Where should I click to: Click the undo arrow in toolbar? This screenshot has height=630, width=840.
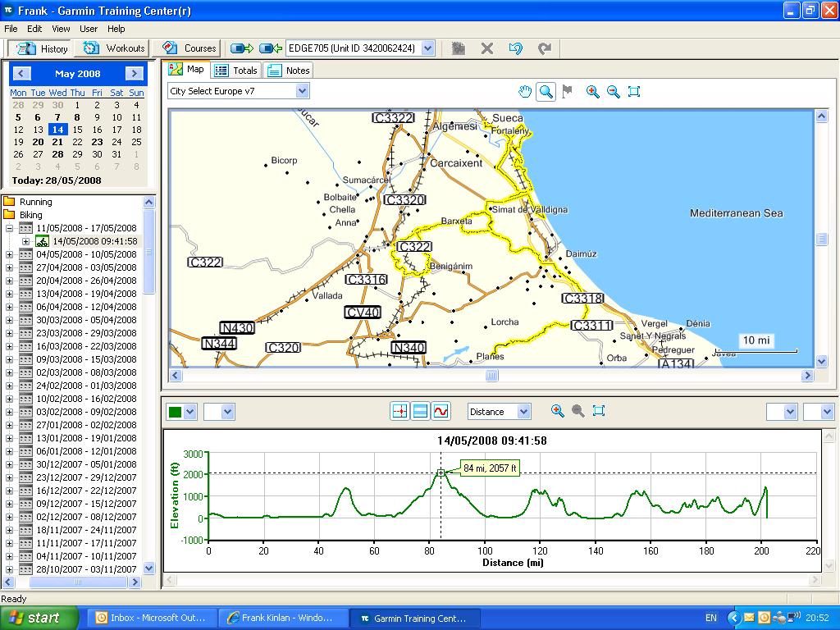tap(515, 48)
